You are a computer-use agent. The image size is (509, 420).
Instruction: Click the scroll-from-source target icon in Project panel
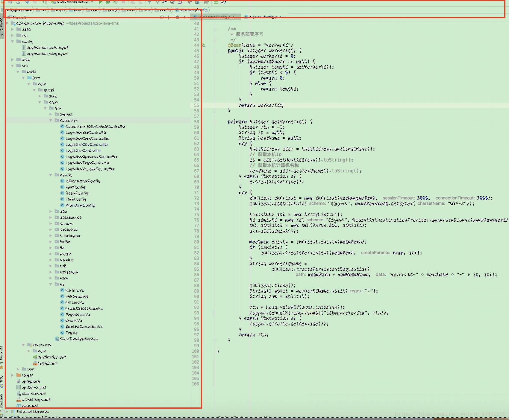162,17
